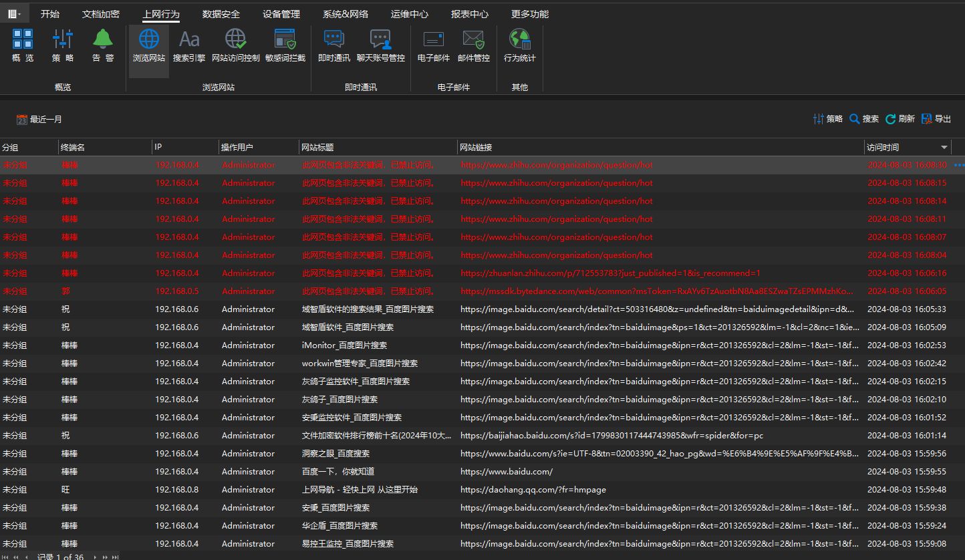Open the application menu dropdown at top-left
Viewport: 965px width, 560px height.
click(x=14, y=13)
